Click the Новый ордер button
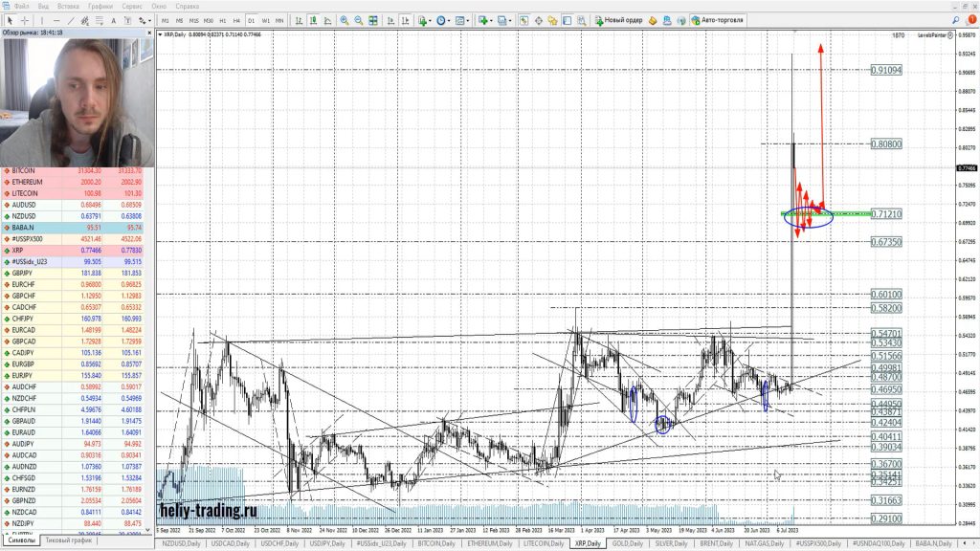This screenshot has width=980, height=551. (x=618, y=20)
